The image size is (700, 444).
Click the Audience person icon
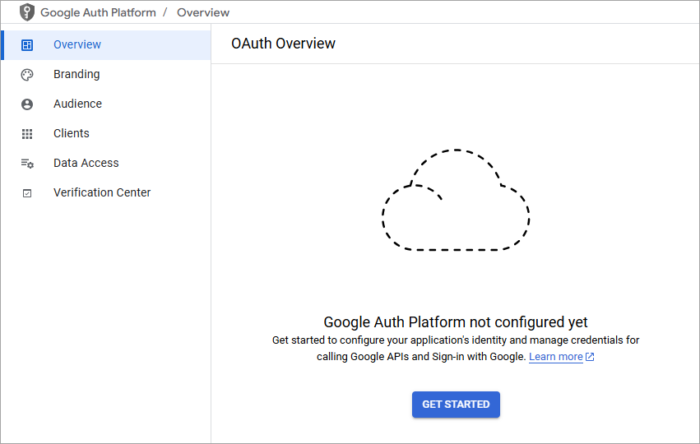tap(27, 104)
